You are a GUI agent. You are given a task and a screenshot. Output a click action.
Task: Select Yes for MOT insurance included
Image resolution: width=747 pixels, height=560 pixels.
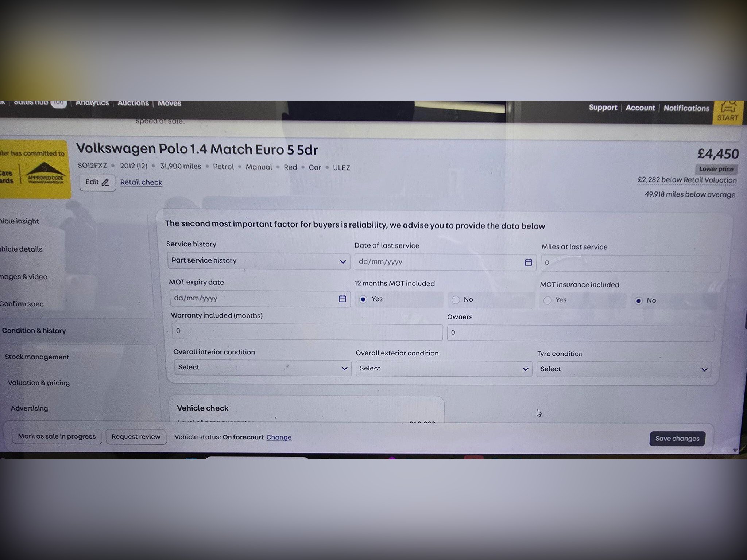coord(547,300)
